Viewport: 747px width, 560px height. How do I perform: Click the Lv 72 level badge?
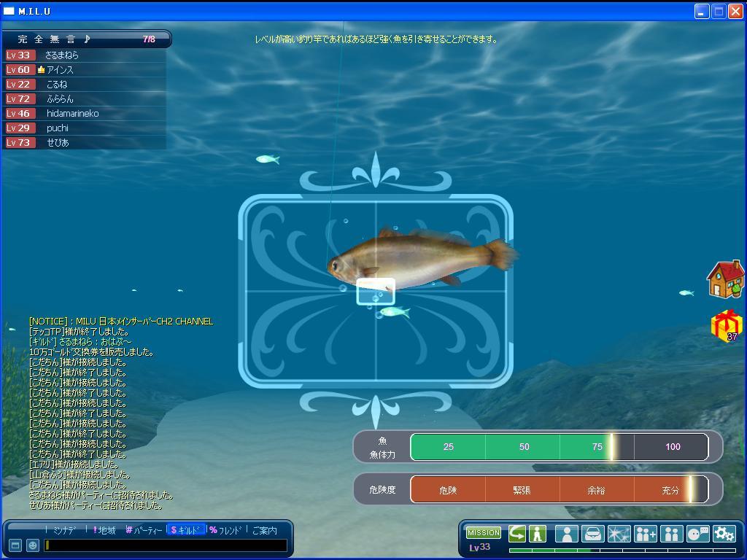click(19, 99)
